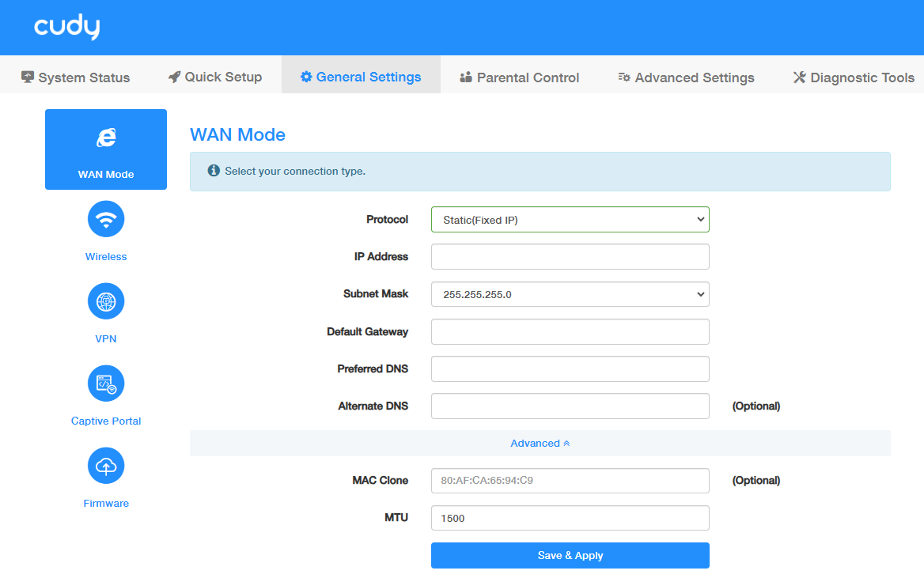This screenshot has height=578, width=924.
Task: Open the Advanced Settings tab
Action: tap(686, 77)
